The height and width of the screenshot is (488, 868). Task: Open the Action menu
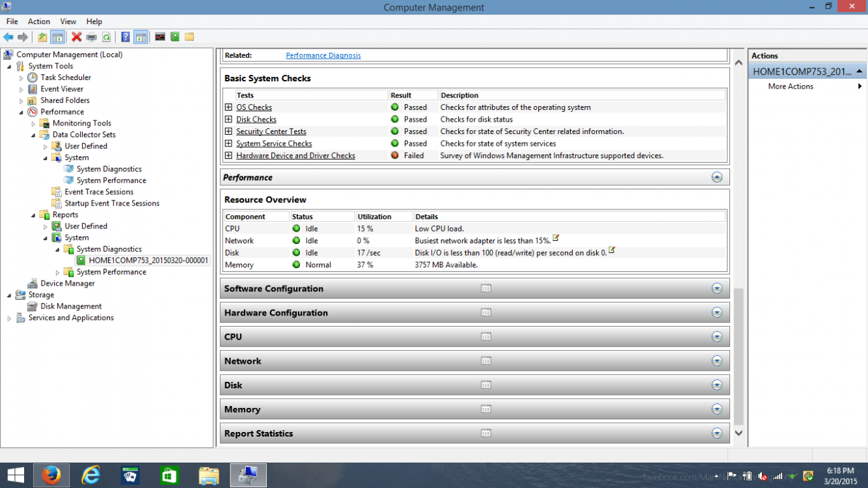(39, 21)
